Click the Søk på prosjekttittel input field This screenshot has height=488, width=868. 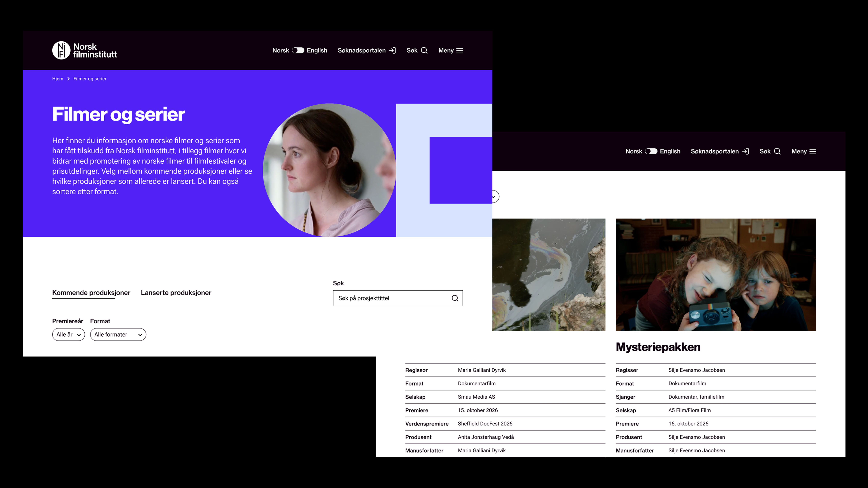pos(398,298)
